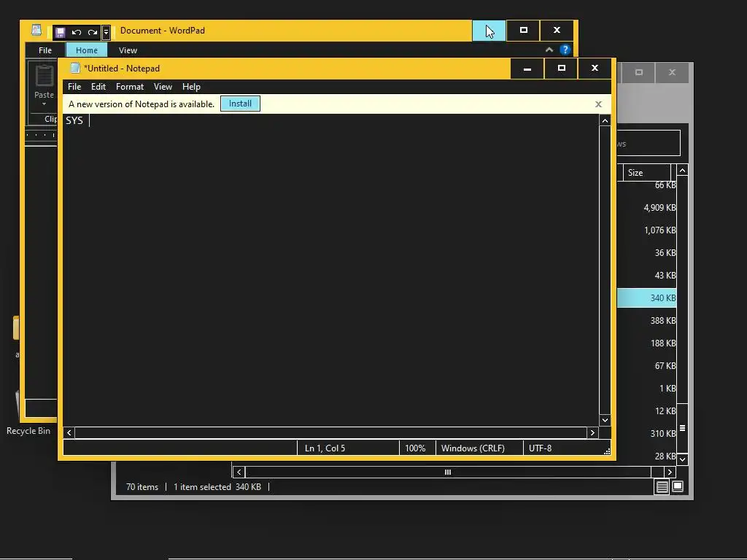Select the 1,076 KB file row in Explorer
This screenshot has height=560, width=747.
[646, 230]
